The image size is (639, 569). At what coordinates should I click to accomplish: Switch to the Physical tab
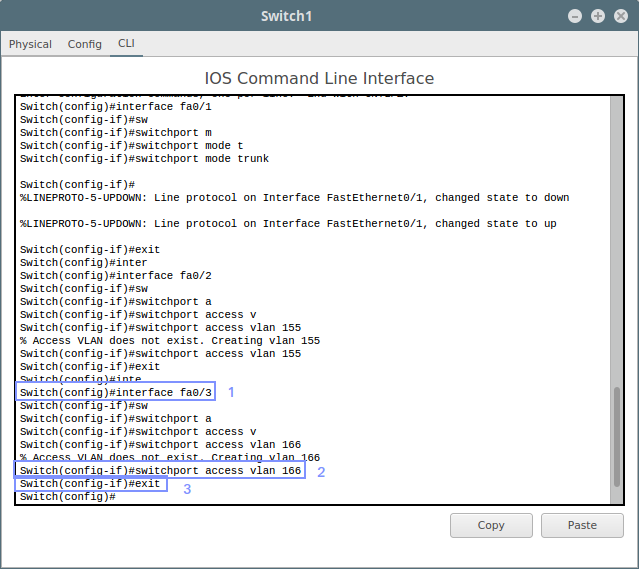(30, 44)
